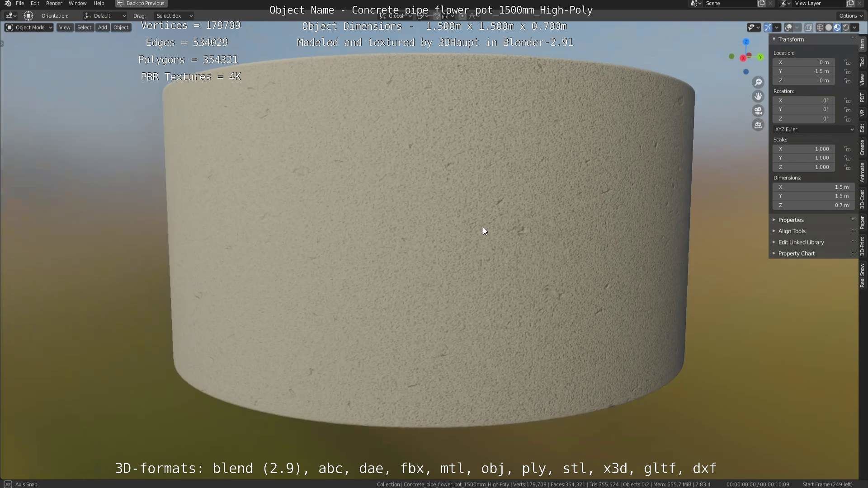Open XYZ Euler rotation mode dropdown
This screenshot has height=488, width=868.
click(x=814, y=129)
